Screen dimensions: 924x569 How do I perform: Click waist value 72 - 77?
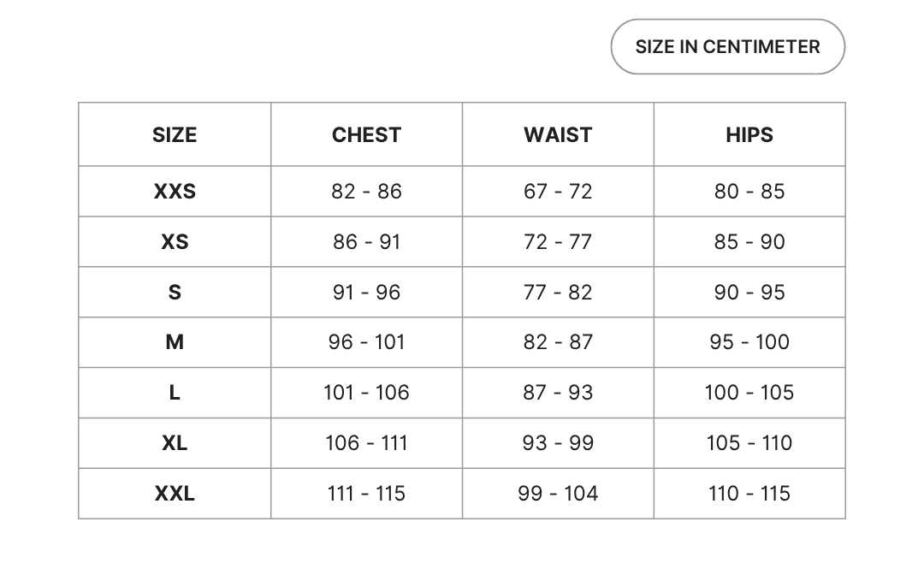558,242
